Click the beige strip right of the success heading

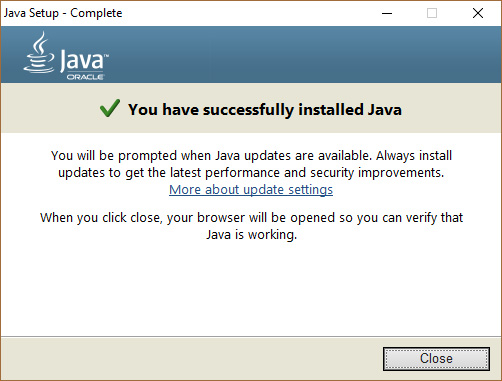pos(450,109)
